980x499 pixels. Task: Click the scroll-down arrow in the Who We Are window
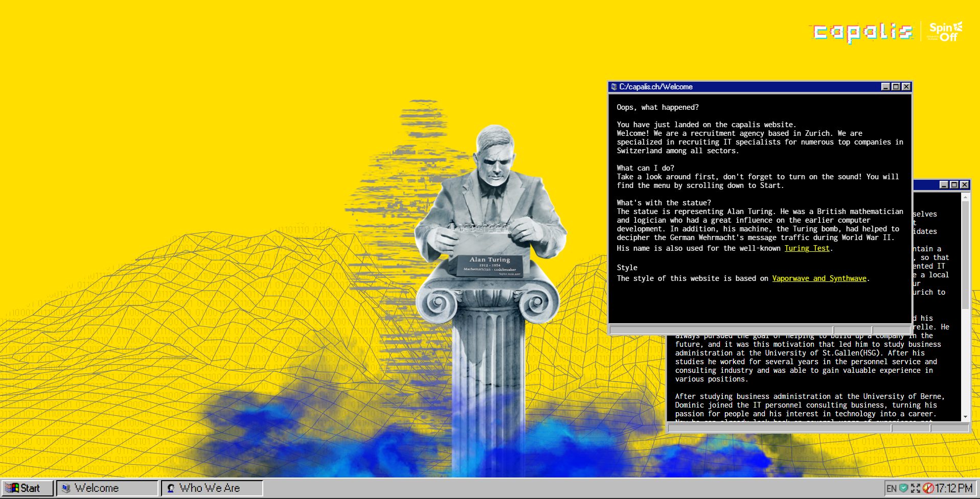click(x=965, y=417)
